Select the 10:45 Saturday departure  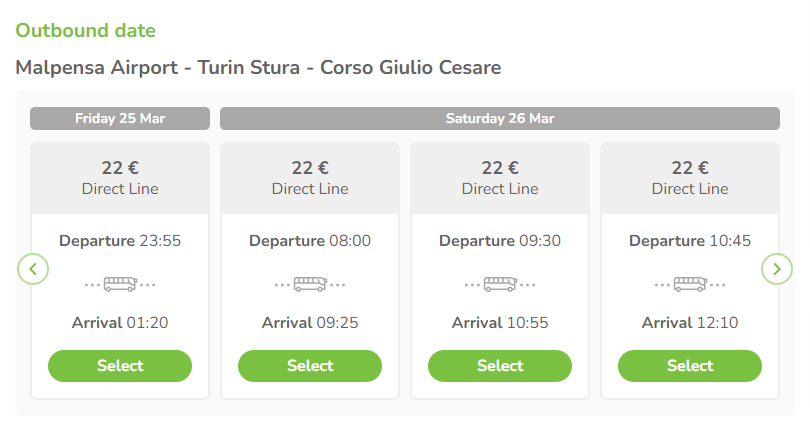[x=690, y=366]
